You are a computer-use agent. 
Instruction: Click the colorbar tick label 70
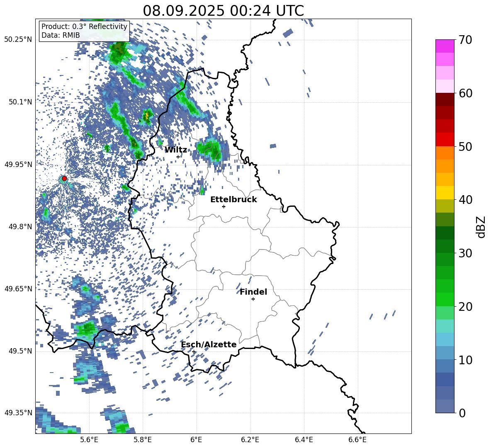pos(465,40)
